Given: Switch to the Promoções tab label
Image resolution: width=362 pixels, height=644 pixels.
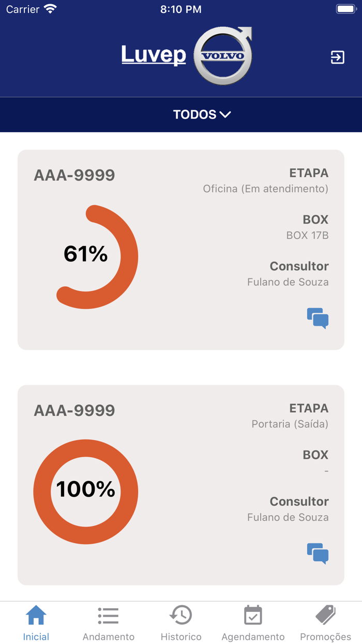Looking at the screenshot, I should pos(325,637).
